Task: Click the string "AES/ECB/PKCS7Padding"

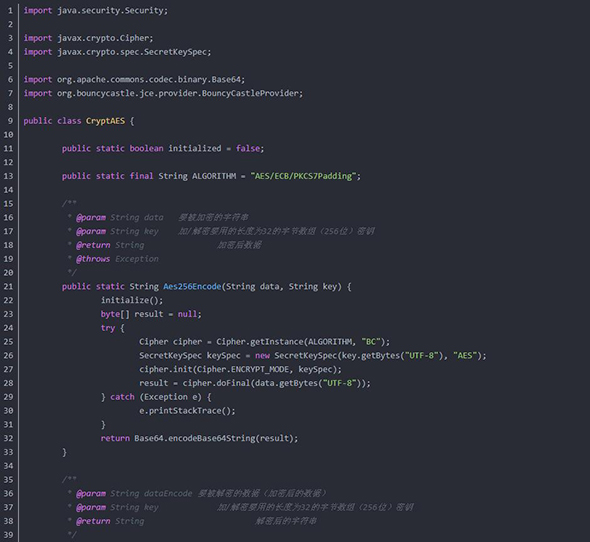Action: (x=303, y=176)
